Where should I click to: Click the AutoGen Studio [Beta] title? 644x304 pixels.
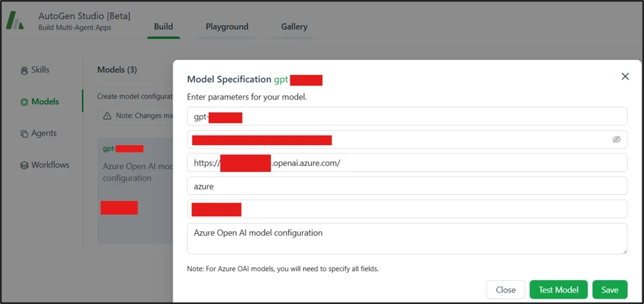[84, 16]
